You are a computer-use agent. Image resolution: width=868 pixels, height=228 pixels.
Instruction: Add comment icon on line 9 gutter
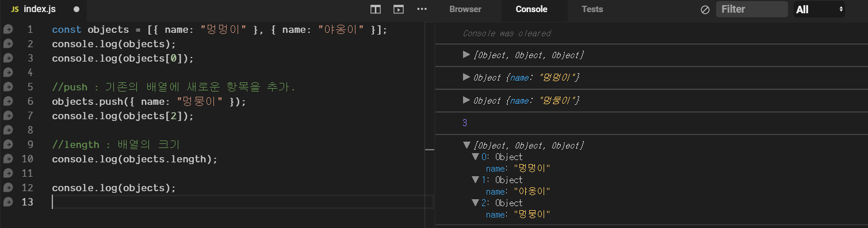pos(8,145)
